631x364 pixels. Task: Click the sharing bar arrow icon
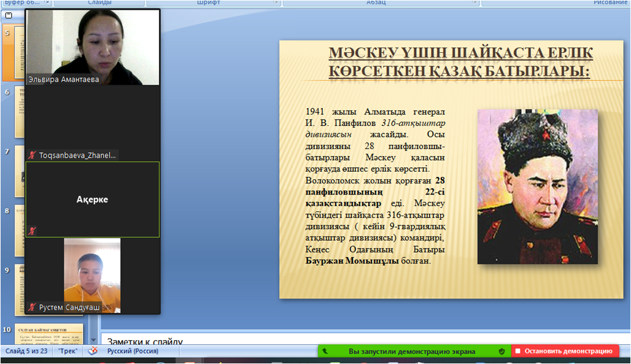tap(325, 351)
